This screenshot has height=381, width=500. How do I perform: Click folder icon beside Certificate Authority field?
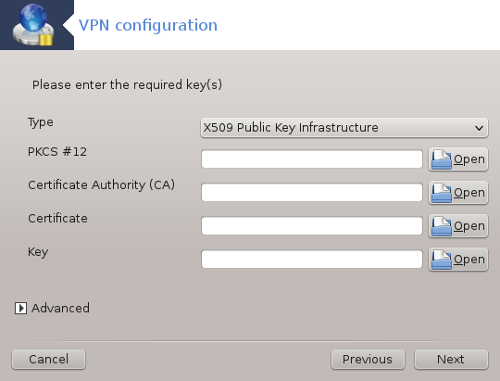point(442,193)
